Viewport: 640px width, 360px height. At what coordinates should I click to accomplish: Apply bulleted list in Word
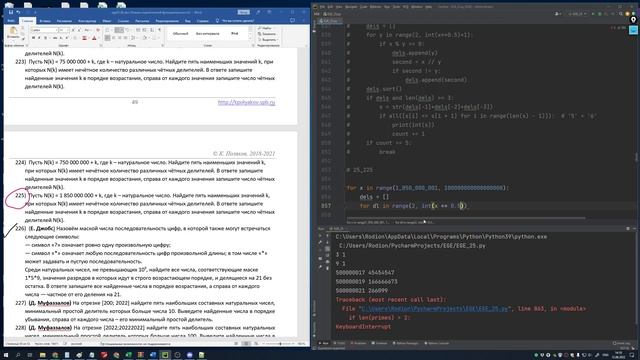(108, 30)
